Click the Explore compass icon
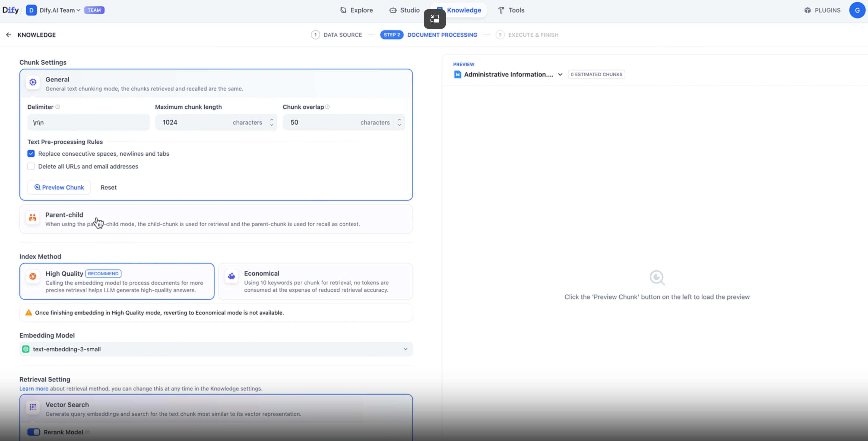This screenshot has height=441, width=868. (343, 10)
